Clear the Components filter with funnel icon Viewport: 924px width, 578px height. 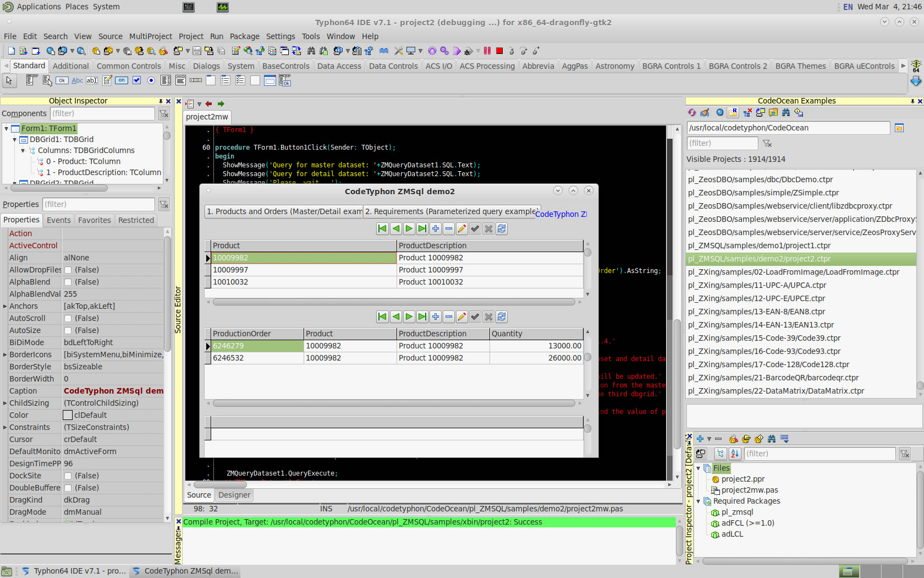point(164,113)
